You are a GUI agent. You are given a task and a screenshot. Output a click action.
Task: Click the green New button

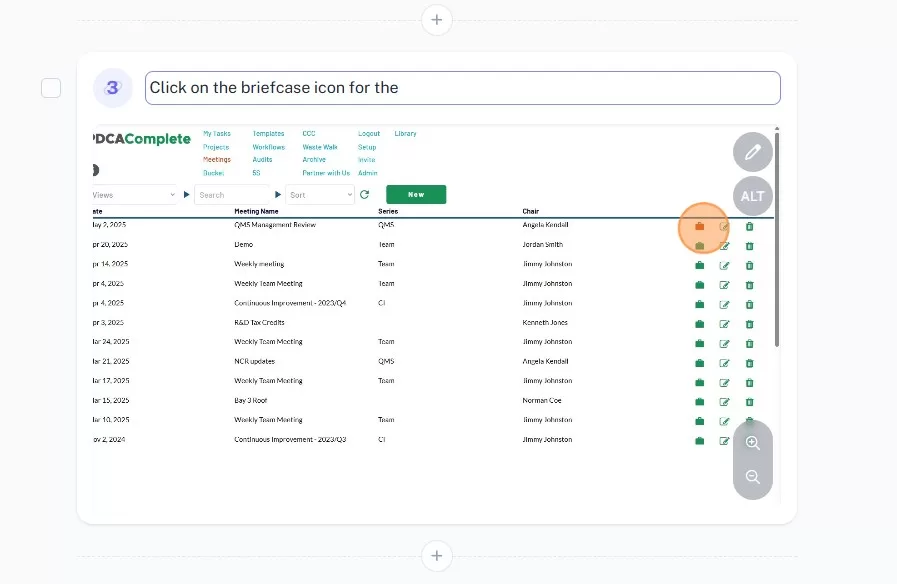(416, 195)
